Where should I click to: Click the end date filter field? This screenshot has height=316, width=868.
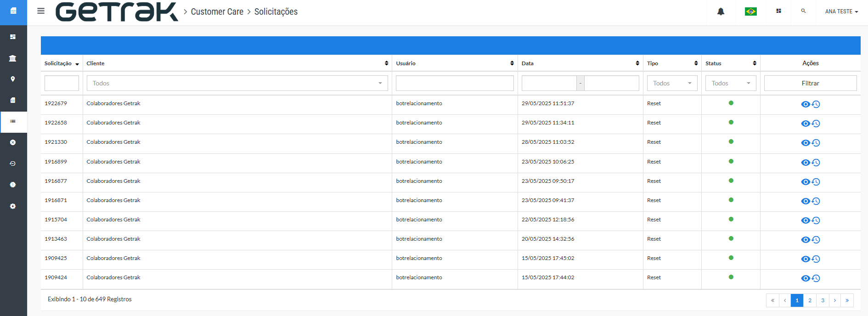[612, 83]
